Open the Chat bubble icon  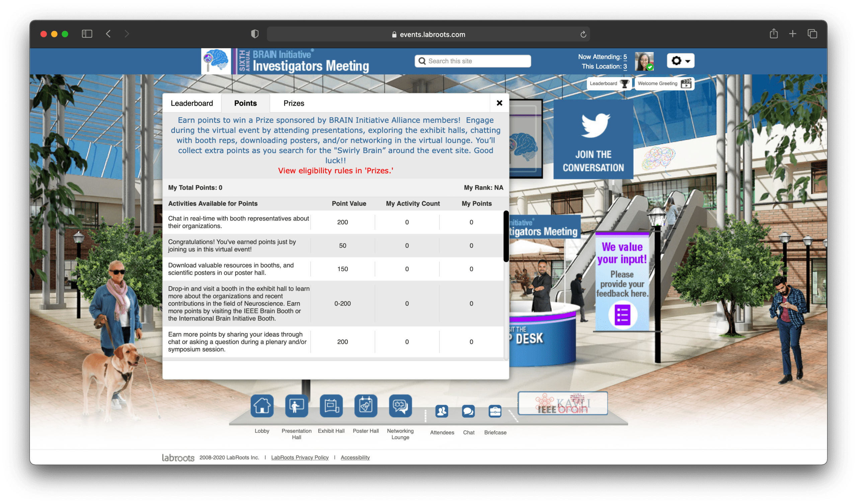tap(468, 411)
